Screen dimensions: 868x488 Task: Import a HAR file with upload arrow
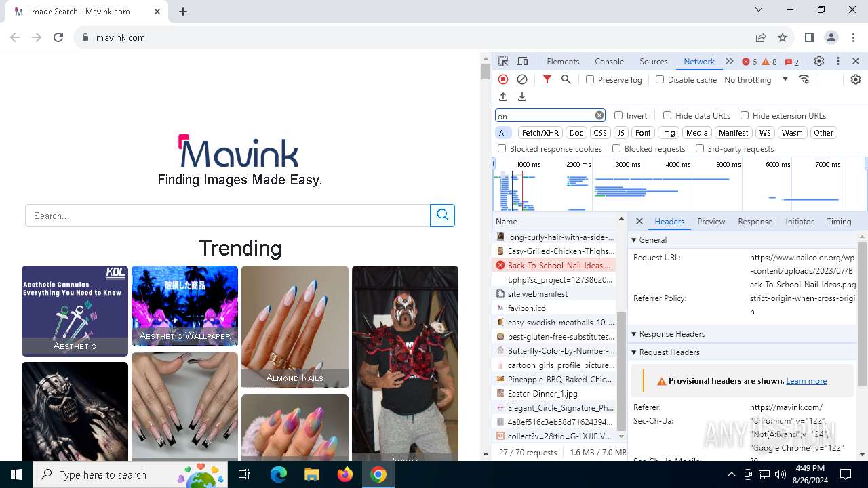click(x=503, y=97)
